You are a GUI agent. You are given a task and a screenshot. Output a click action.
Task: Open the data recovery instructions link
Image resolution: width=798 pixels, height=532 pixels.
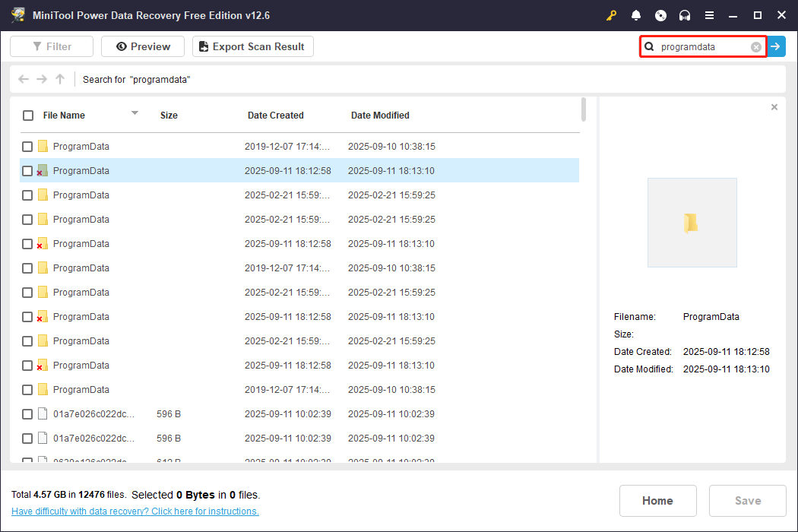[x=135, y=511]
